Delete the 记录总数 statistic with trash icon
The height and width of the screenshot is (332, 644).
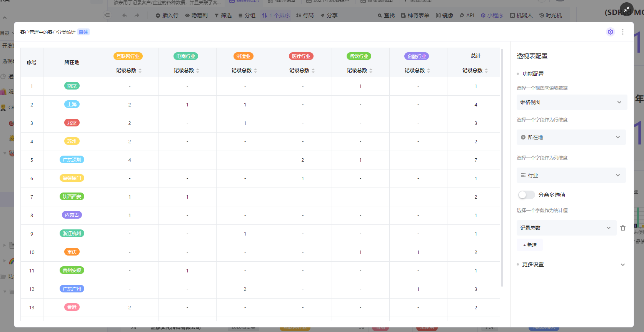tap(623, 228)
